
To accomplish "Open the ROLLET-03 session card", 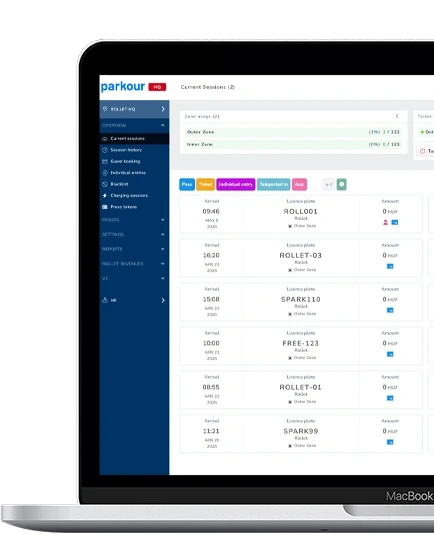I will pyautogui.click(x=301, y=258).
